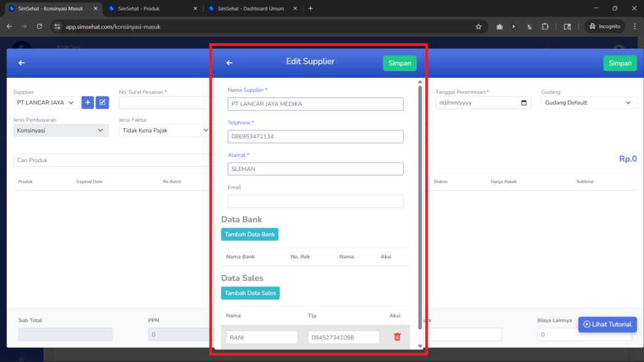
Task: Switch to the SimSehat - Produk tab
Action: click(x=152, y=8)
